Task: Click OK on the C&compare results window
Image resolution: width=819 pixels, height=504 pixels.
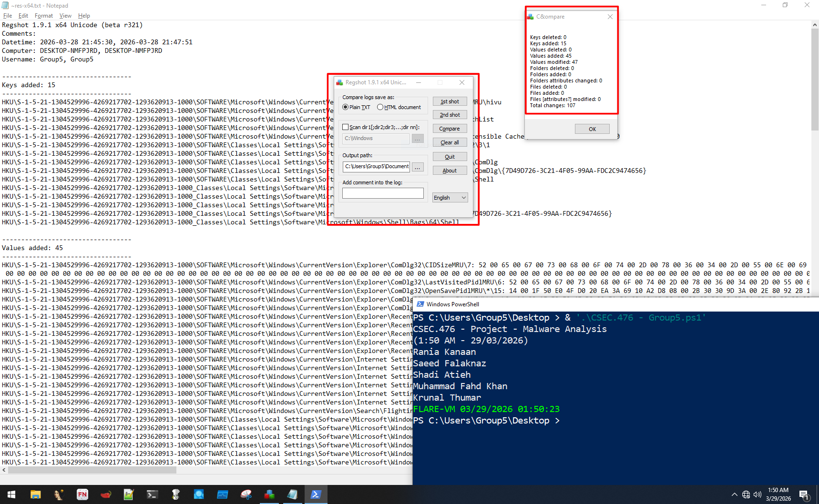Action: [592, 129]
